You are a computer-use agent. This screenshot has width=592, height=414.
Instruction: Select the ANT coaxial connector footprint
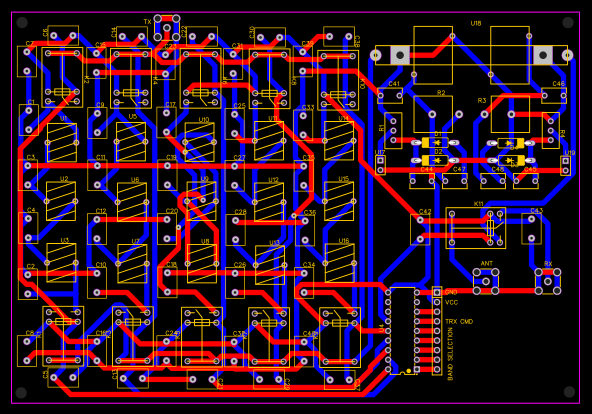486,282
